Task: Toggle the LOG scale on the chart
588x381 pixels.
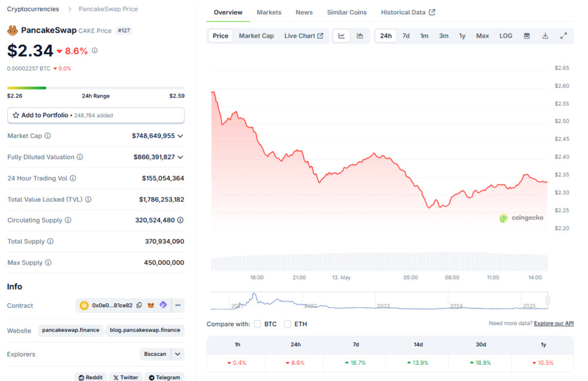Action: pyautogui.click(x=506, y=36)
